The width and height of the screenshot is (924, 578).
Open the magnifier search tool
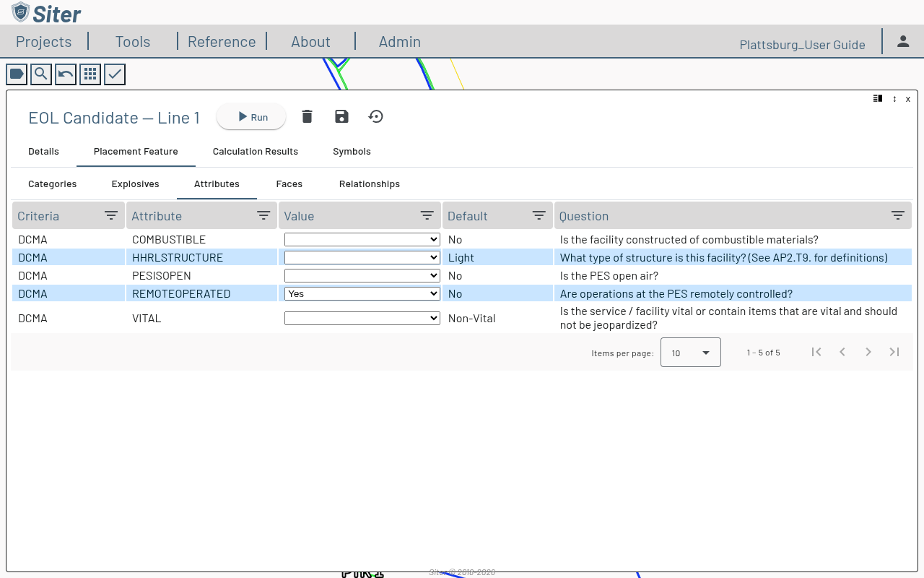click(41, 74)
